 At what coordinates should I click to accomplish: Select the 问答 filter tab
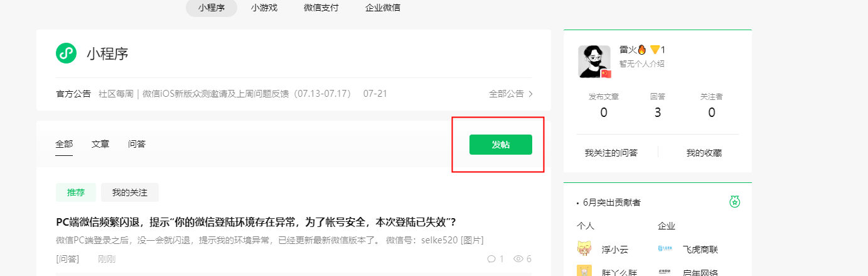click(137, 144)
